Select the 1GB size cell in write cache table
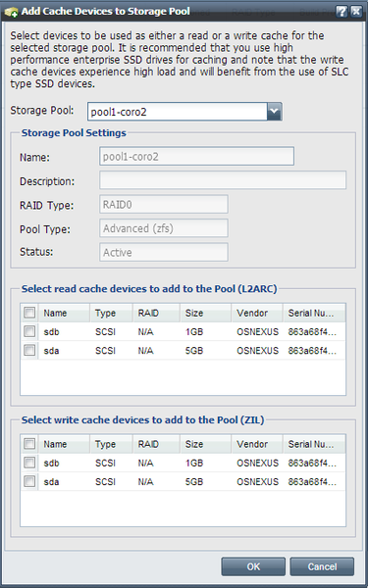This screenshot has width=368, height=588. tap(194, 464)
